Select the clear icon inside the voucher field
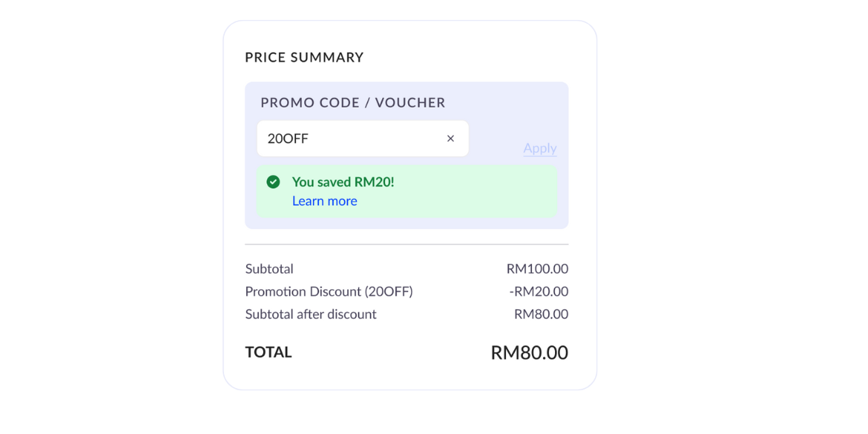Image resolution: width=868 pixels, height=434 pixels. coord(450,138)
